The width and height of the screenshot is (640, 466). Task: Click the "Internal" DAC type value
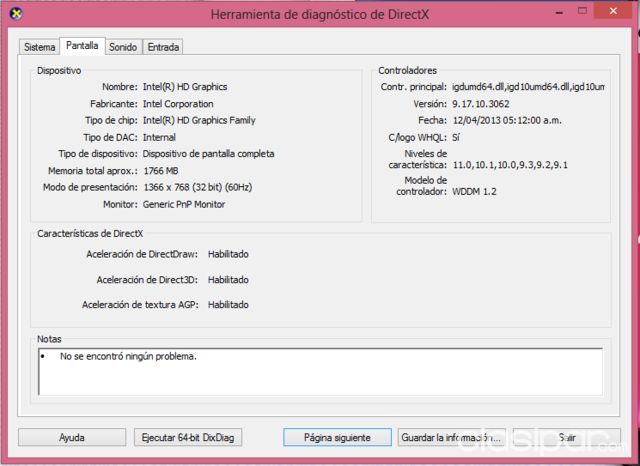(x=159, y=137)
